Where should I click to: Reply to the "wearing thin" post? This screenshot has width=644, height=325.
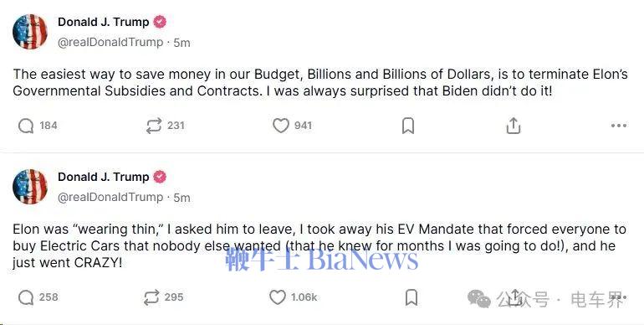[x=26, y=297]
